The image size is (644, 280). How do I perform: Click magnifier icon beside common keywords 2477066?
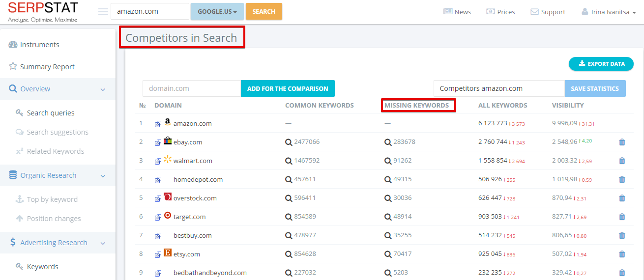point(289,142)
